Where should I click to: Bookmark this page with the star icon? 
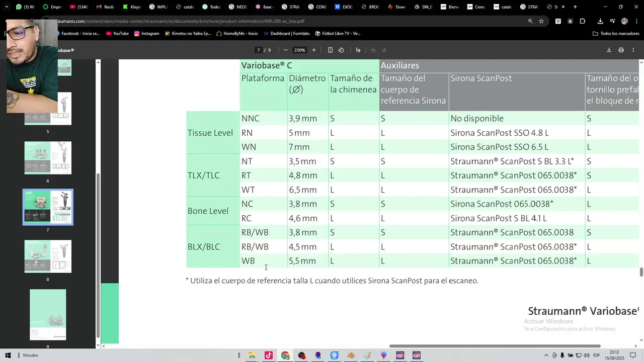[541, 21]
